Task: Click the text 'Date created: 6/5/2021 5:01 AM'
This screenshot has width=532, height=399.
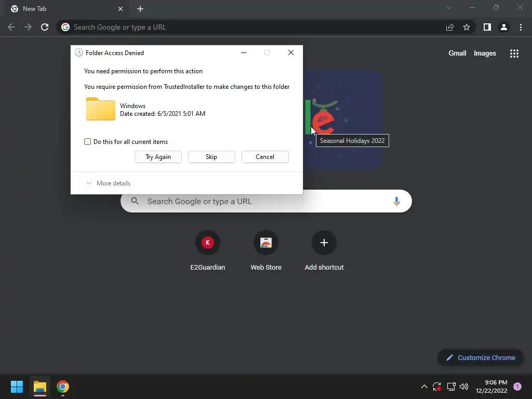Action: pyautogui.click(x=163, y=114)
